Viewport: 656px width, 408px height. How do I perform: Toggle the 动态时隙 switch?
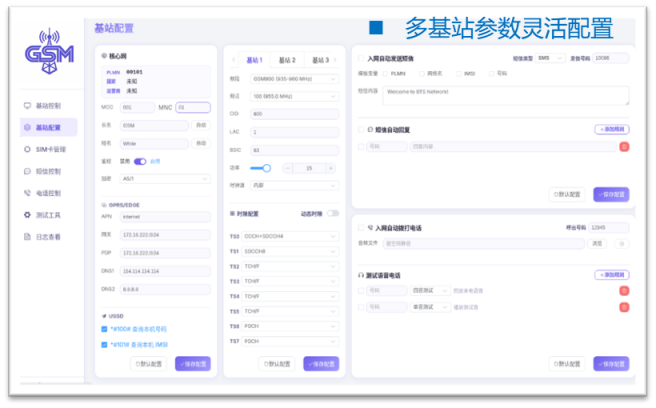point(332,213)
